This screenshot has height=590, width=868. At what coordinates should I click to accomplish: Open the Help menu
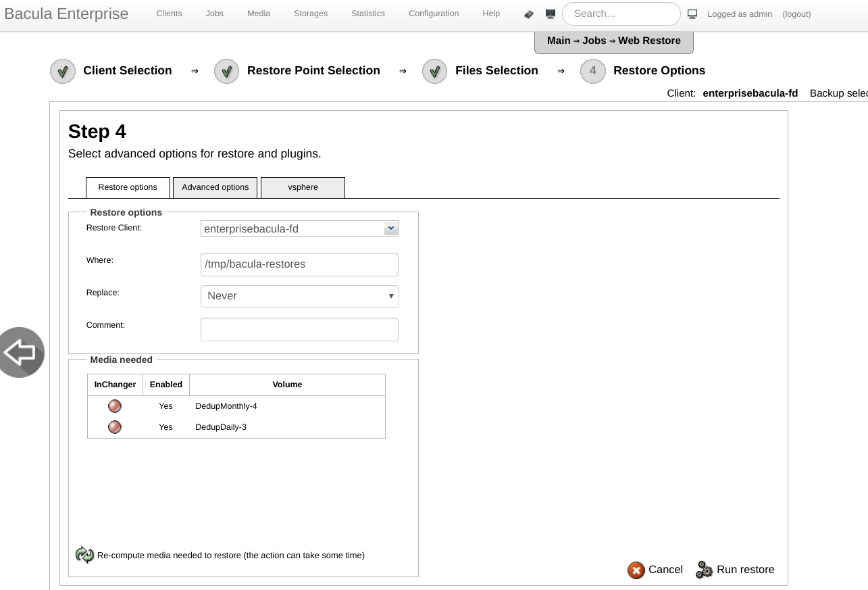tap(491, 14)
